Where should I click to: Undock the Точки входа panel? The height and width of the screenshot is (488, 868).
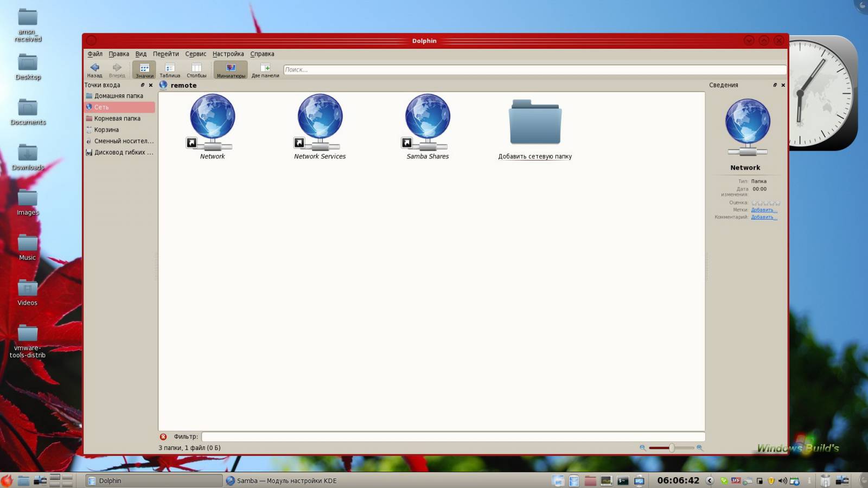click(x=143, y=85)
